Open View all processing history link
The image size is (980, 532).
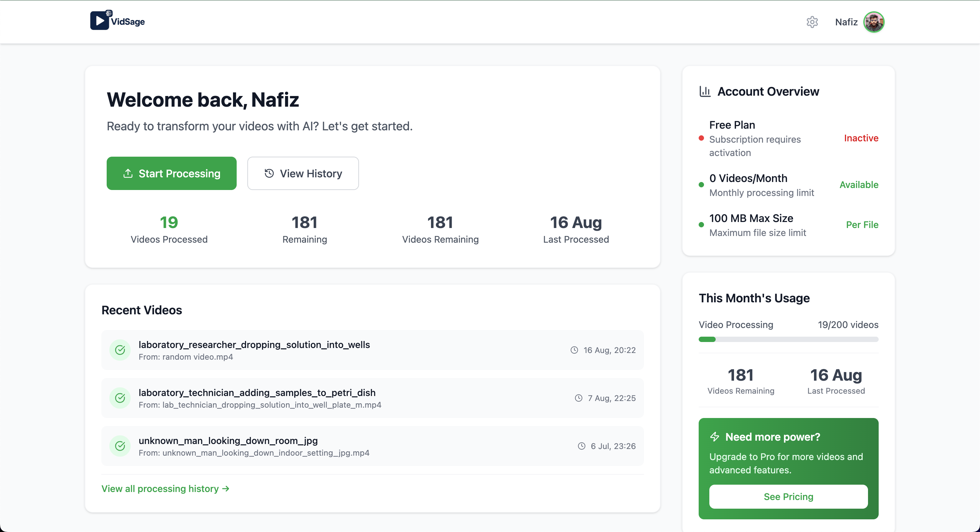tap(165, 488)
